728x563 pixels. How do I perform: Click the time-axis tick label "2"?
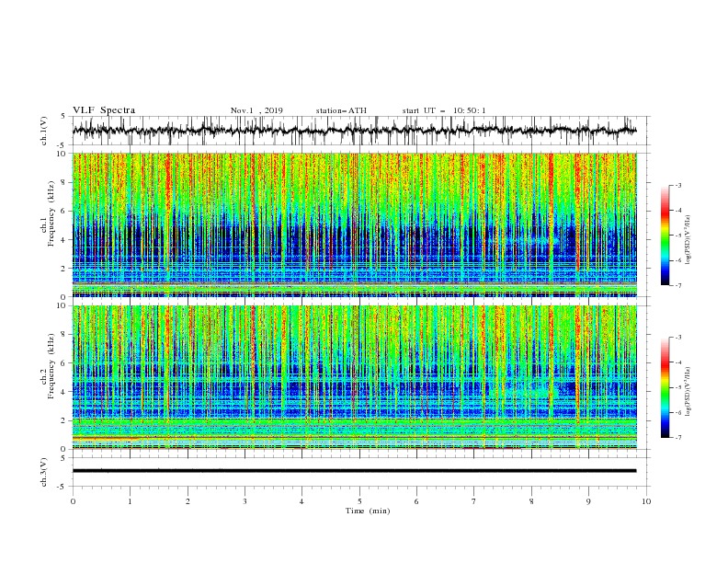tap(188, 501)
